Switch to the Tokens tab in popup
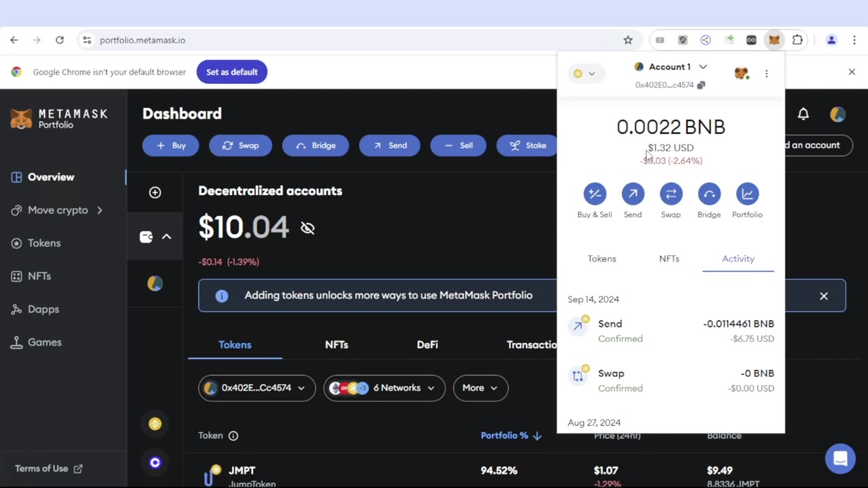The image size is (868, 488). click(x=602, y=259)
